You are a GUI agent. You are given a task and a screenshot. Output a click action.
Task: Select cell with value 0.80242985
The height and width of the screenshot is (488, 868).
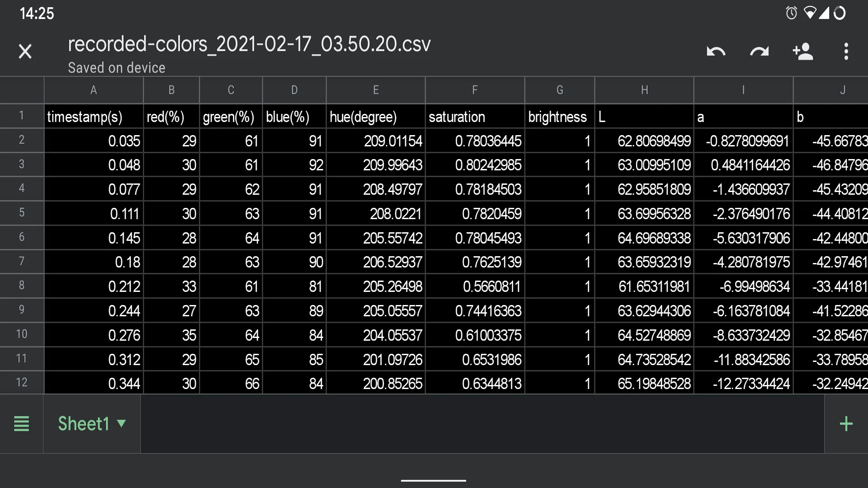pyautogui.click(x=475, y=165)
